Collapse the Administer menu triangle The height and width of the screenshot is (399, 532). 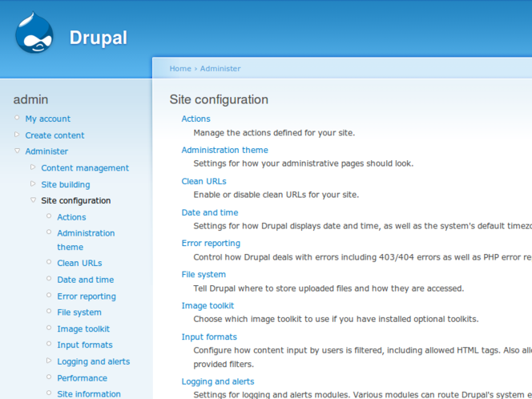17,151
